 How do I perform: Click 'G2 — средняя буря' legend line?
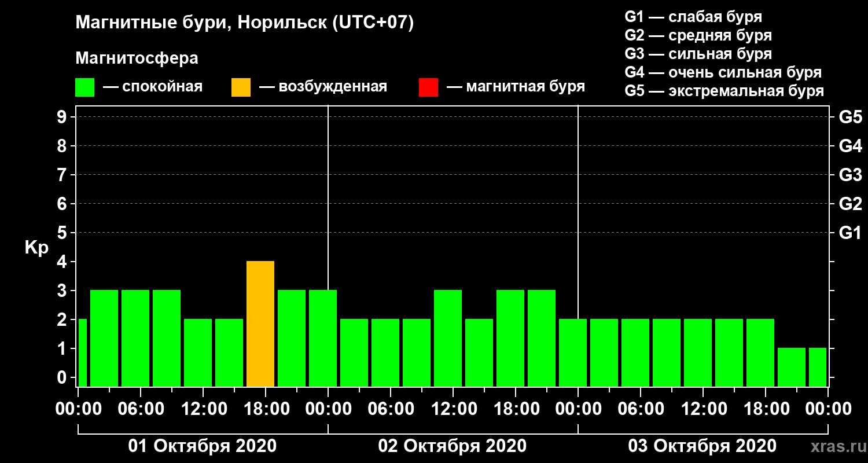coord(698,35)
